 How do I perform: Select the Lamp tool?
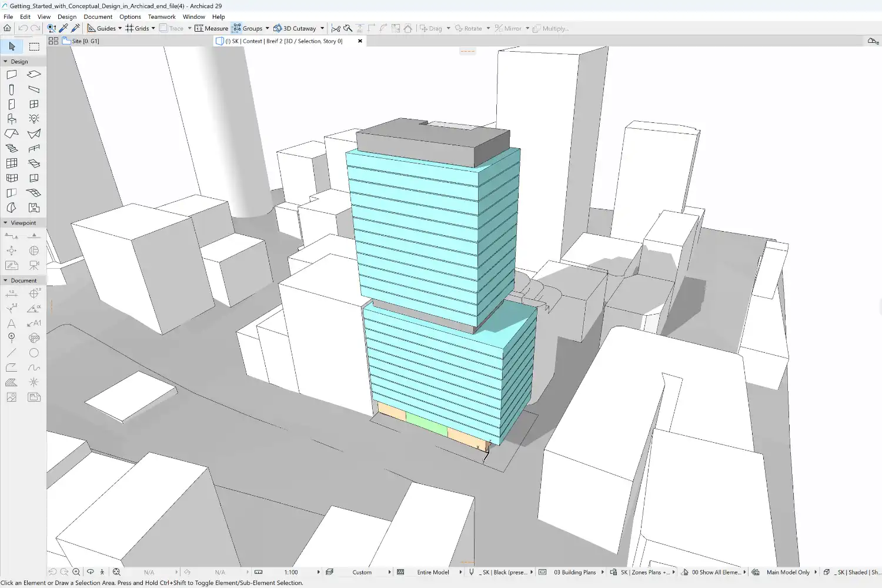(x=34, y=118)
